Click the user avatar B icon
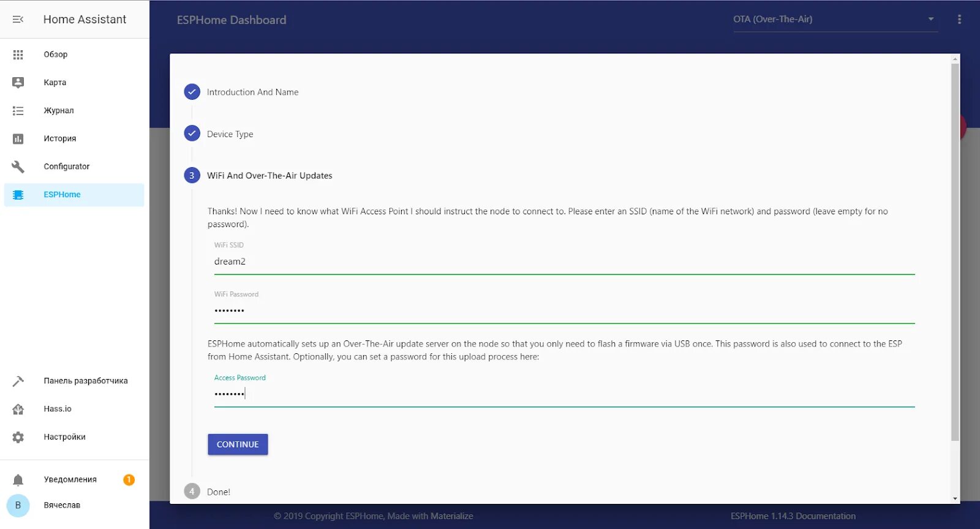Screen dimensions: 980x529 click(x=18, y=505)
